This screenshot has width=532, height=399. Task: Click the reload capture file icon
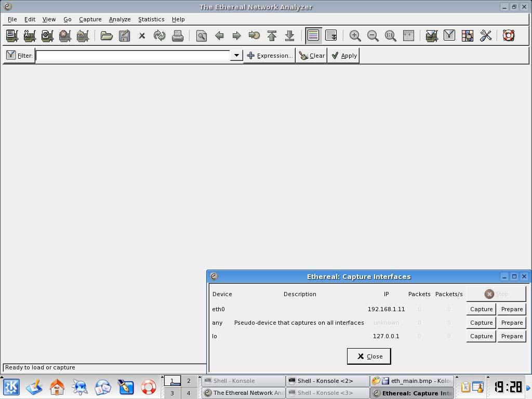[x=159, y=36]
